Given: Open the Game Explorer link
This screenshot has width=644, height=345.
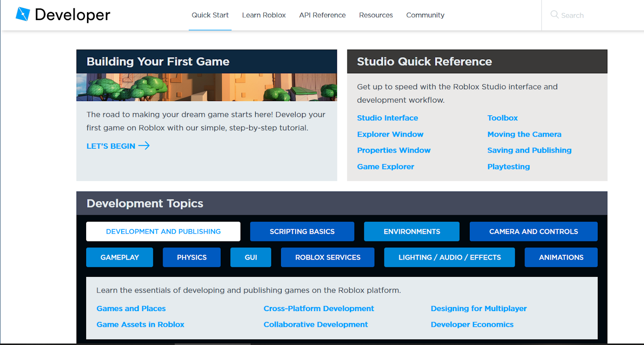Looking at the screenshot, I should (386, 166).
